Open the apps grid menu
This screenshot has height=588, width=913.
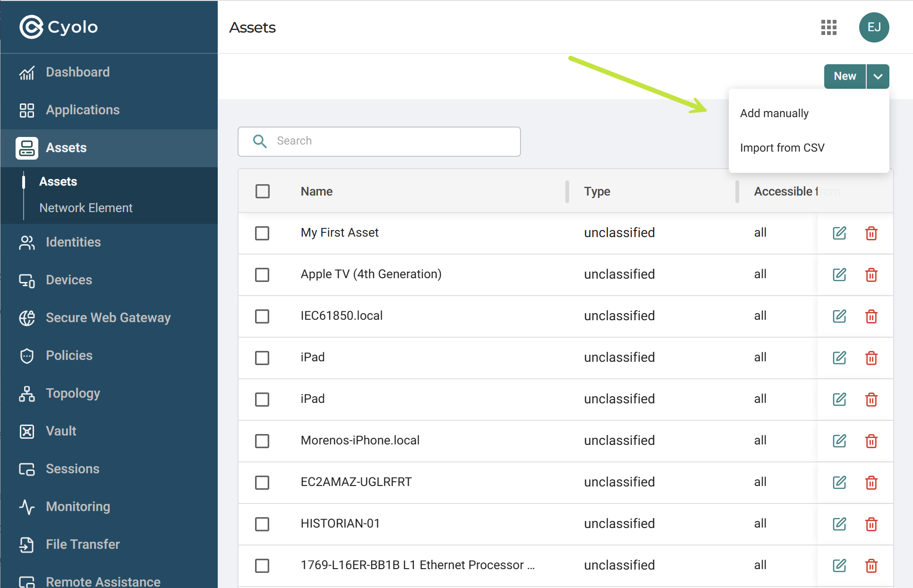click(828, 27)
